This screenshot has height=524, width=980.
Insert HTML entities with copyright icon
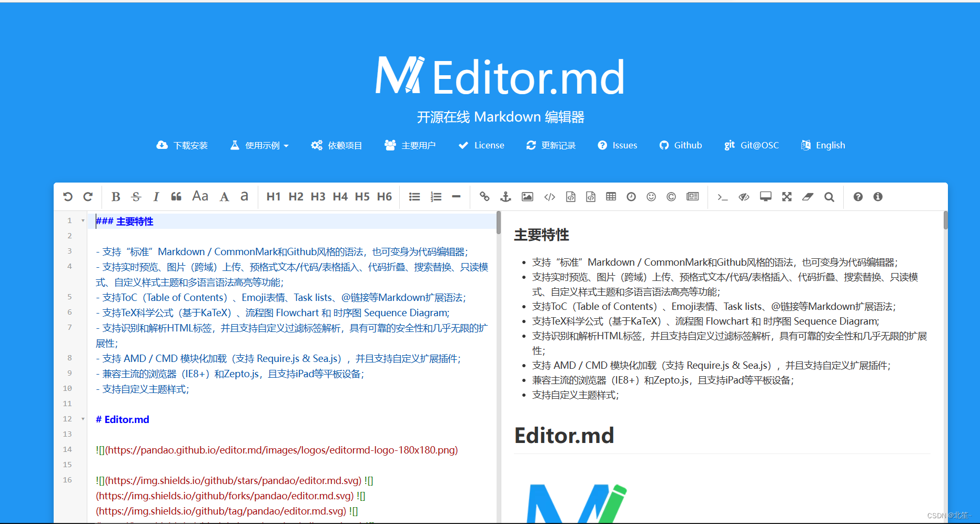click(x=671, y=197)
